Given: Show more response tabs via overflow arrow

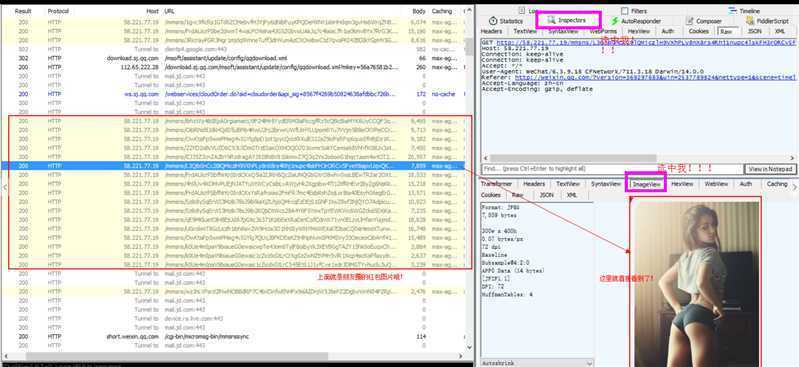Looking at the screenshot, I should (x=794, y=187).
